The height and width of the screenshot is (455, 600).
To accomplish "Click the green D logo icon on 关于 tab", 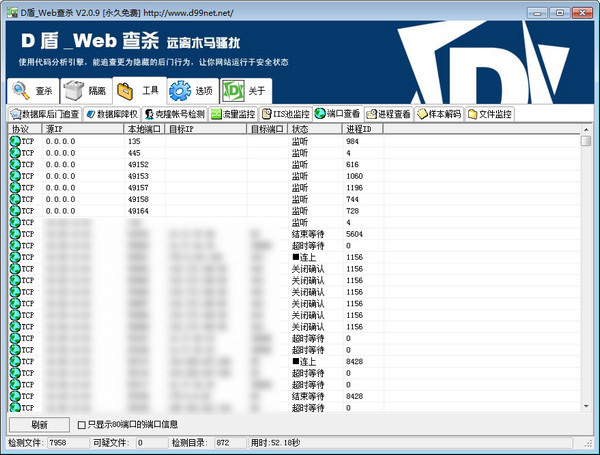I will (x=233, y=91).
